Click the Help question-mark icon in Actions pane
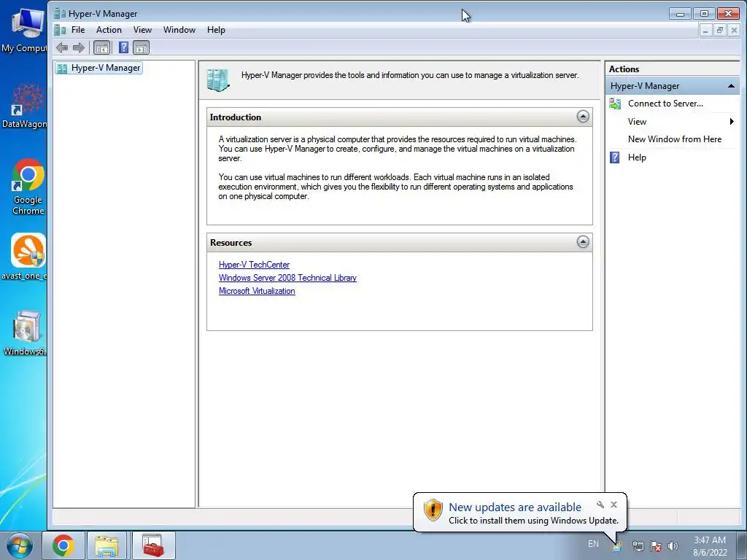 615,157
